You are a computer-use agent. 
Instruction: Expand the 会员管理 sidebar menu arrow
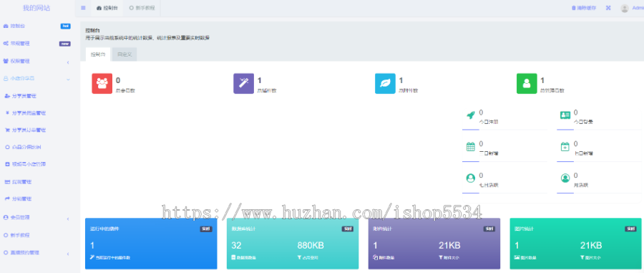point(68,219)
